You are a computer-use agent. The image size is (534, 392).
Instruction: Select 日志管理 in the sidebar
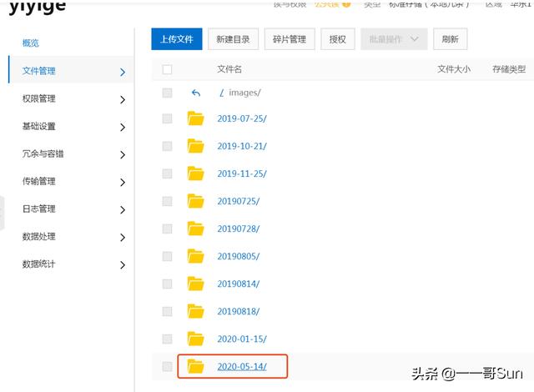[39, 209]
